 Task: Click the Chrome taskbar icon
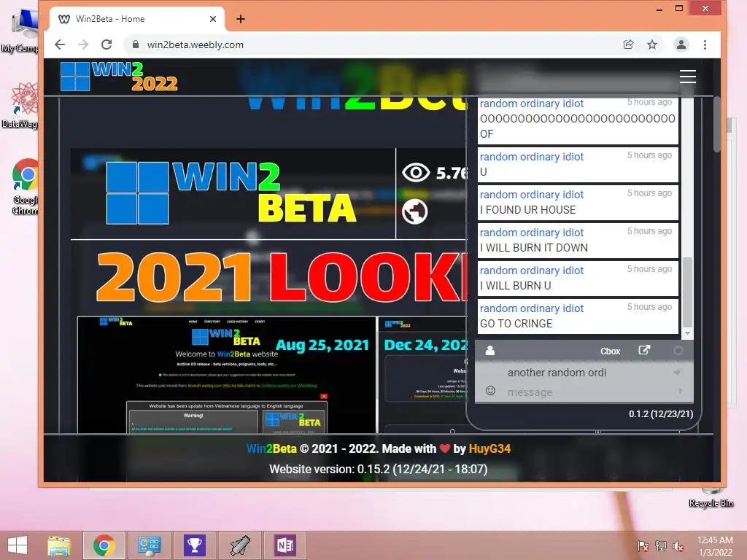pyautogui.click(x=104, y=545)
